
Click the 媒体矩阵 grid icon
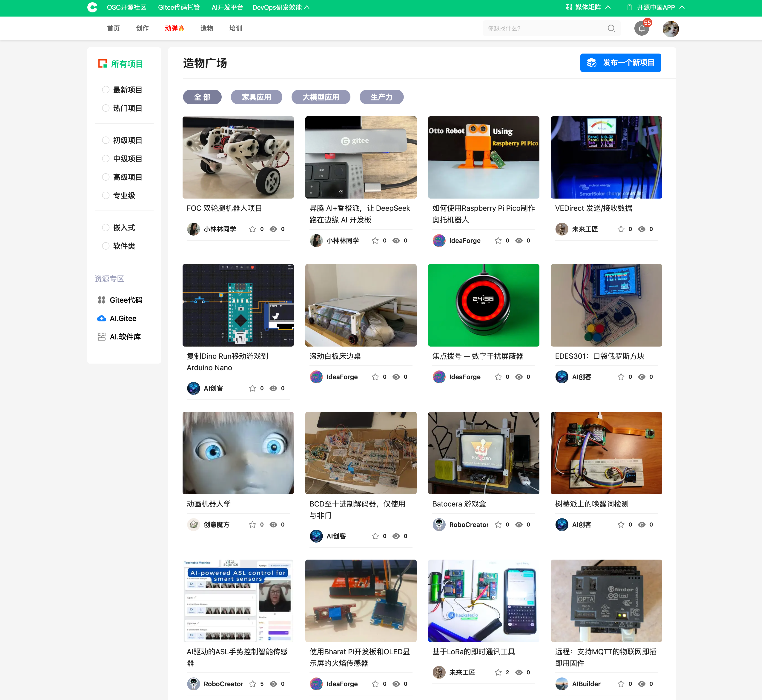tap(568, 8)
